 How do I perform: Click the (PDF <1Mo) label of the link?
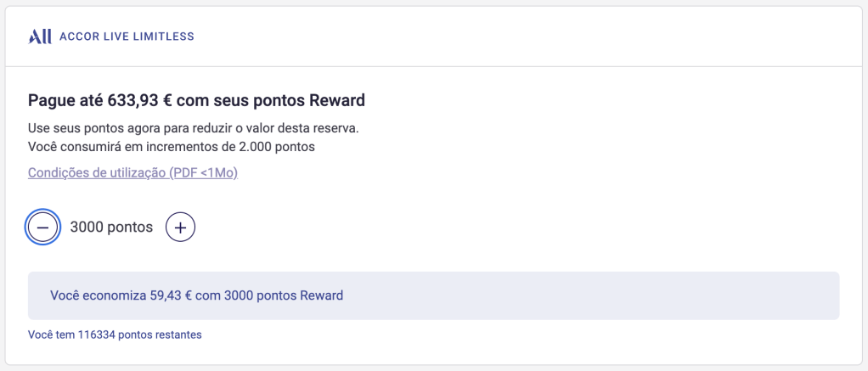click(203, 173)
